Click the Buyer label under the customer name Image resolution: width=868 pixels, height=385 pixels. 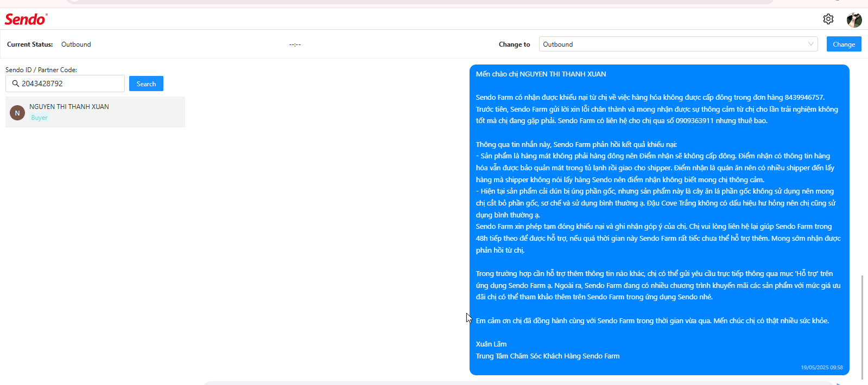coord(39,118)
